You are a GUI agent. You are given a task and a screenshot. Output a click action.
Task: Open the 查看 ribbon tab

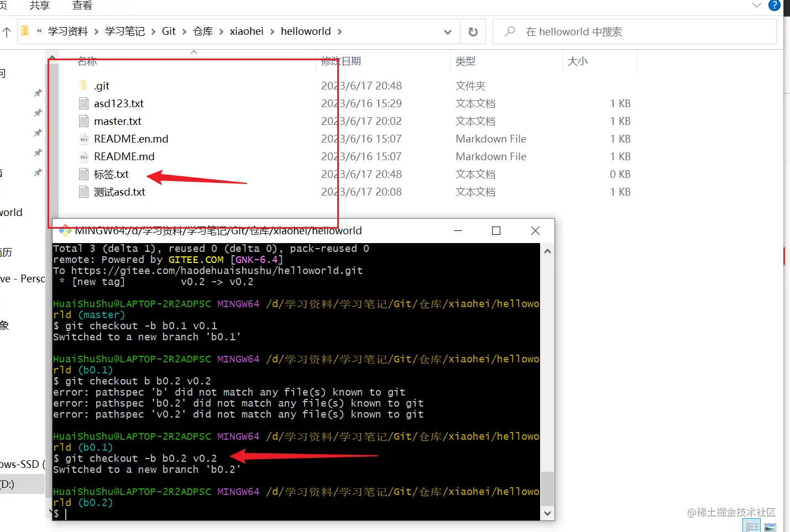tap(82, 6)
